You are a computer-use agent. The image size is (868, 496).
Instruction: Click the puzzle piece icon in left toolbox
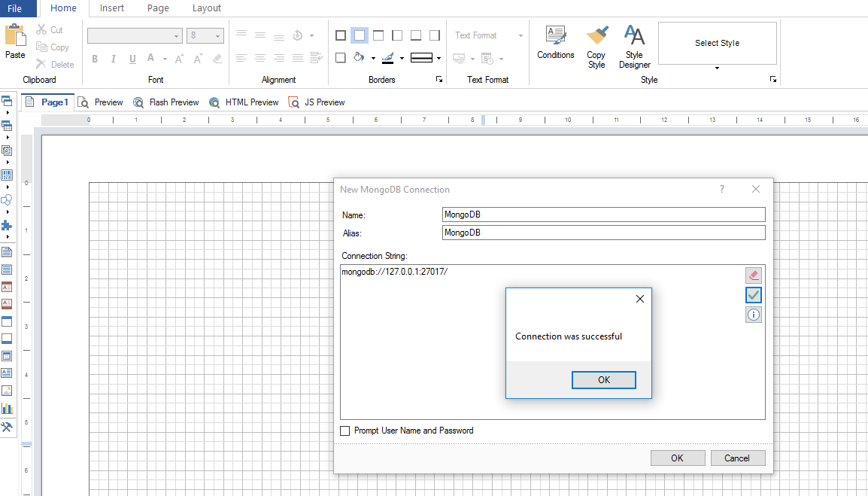pos(7,226)
